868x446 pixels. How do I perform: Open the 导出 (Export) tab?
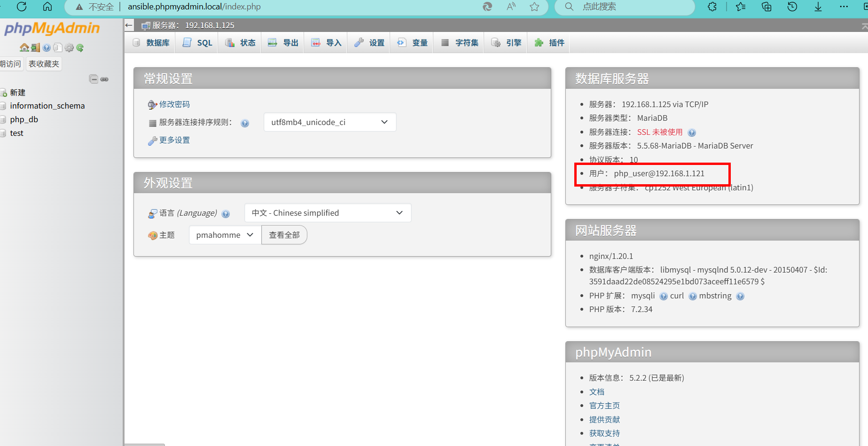[x=283, y=43]
